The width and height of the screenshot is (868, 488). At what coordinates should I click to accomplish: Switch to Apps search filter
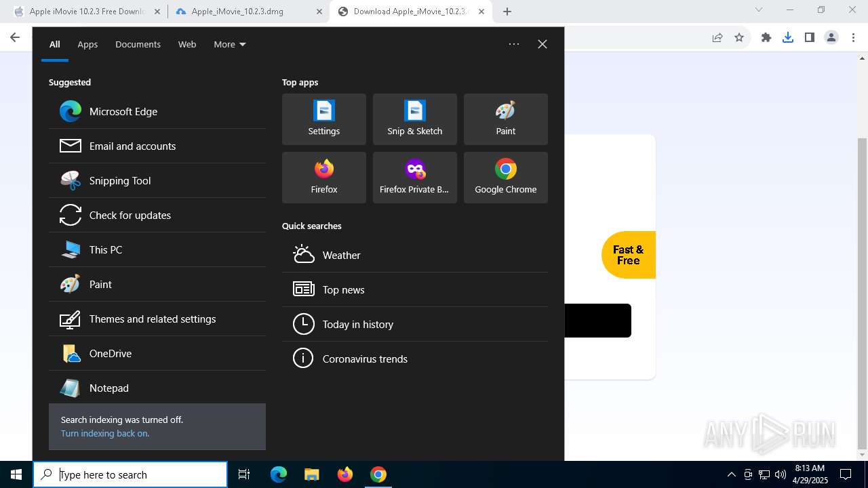click(87, 44)
